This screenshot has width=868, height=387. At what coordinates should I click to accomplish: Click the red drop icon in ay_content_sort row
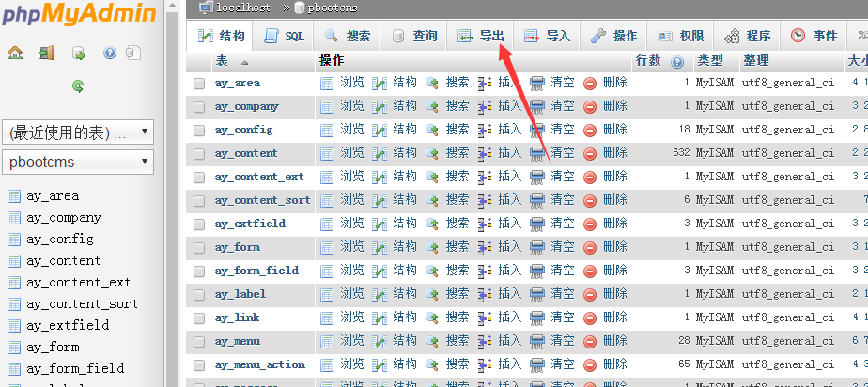point(590,200)
